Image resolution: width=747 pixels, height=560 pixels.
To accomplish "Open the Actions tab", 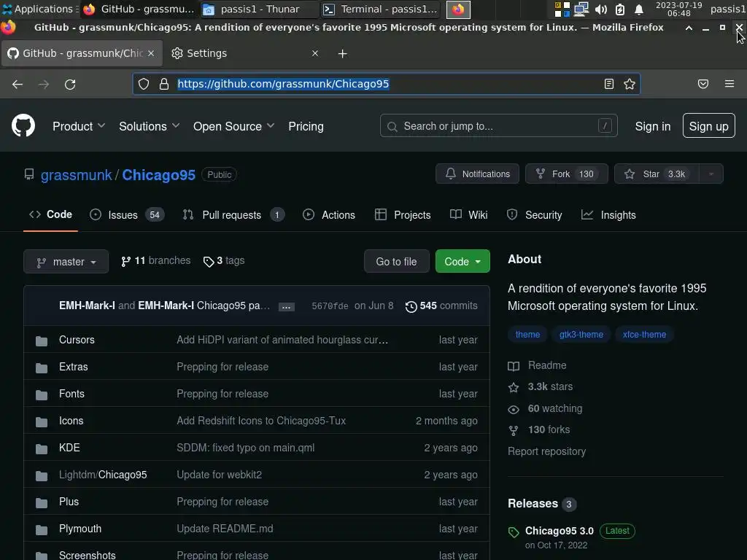I will pyautogui.click(x=329, y=215).
